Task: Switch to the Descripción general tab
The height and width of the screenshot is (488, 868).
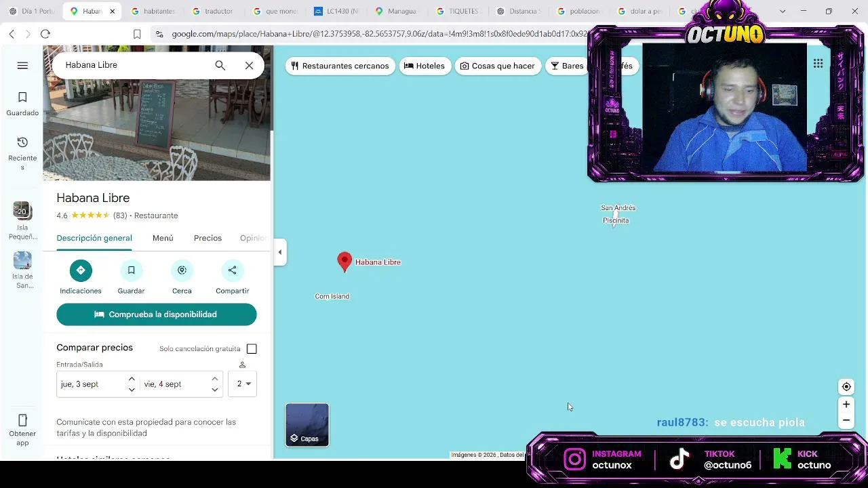Action: [94, 238]
